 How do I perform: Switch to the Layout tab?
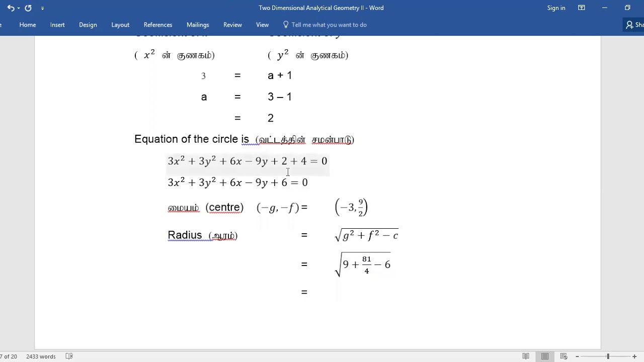[120, 25]
